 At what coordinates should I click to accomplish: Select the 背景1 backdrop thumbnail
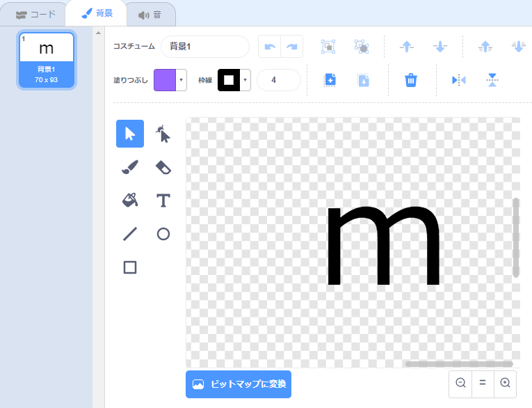[x=47, y=61]
